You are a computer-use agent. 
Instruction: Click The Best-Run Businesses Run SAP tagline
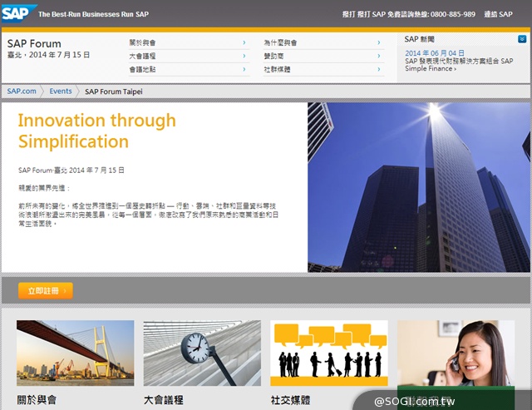93,14
